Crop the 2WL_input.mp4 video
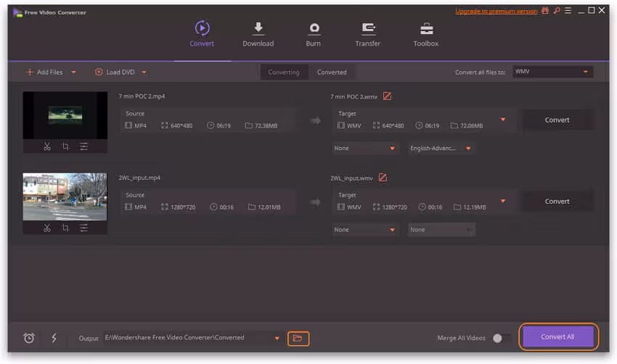Image resolution: width=617 pixels, height=364 pixels. pyautogui.click(x=66, y=228)
